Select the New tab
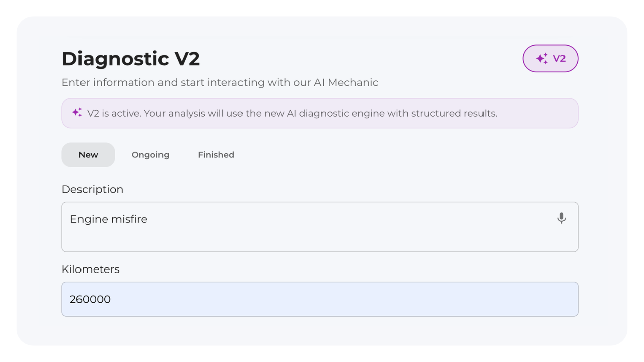 coord(88,155)
